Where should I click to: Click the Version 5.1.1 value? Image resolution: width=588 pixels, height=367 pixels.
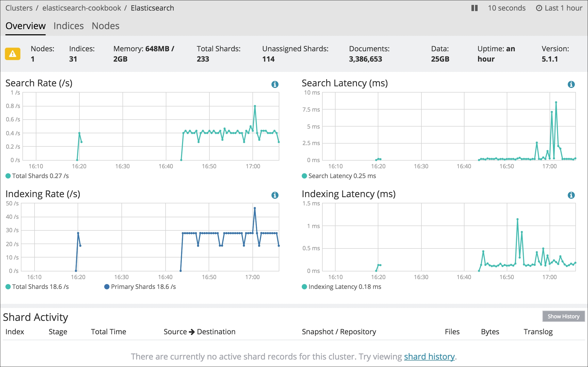pos(550,59)
